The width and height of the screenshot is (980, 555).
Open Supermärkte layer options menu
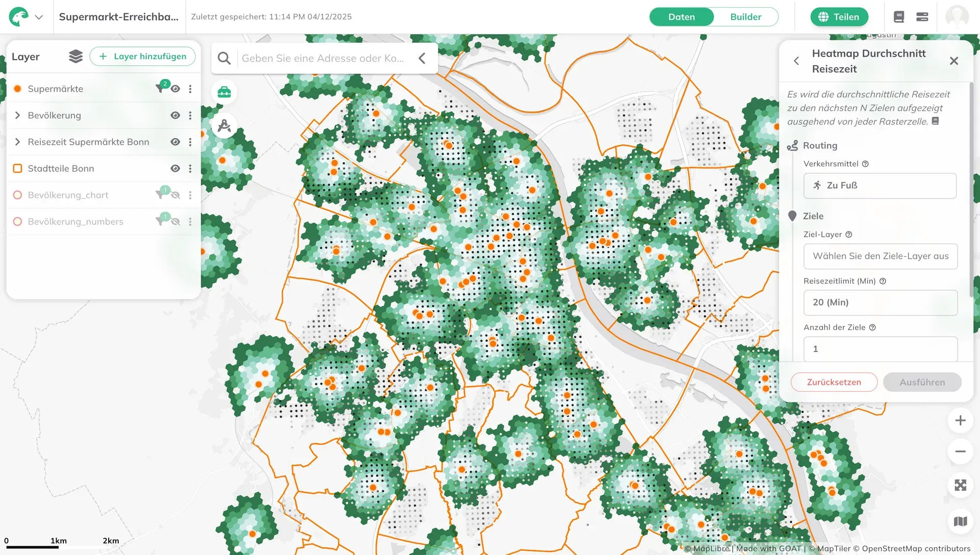click(190, 89)
